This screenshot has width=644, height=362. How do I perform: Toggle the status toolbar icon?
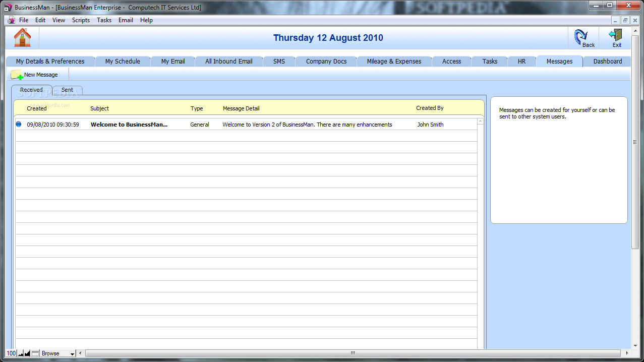point(35,353)
